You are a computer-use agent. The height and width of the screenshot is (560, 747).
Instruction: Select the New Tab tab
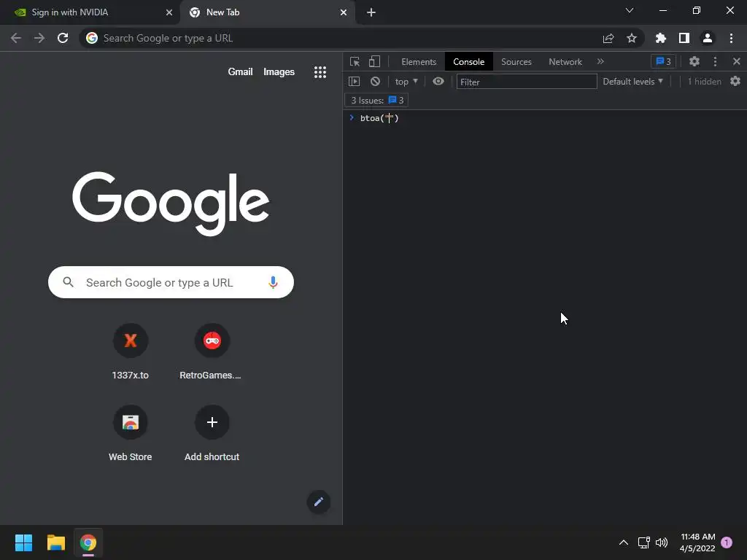click(267, 12)
